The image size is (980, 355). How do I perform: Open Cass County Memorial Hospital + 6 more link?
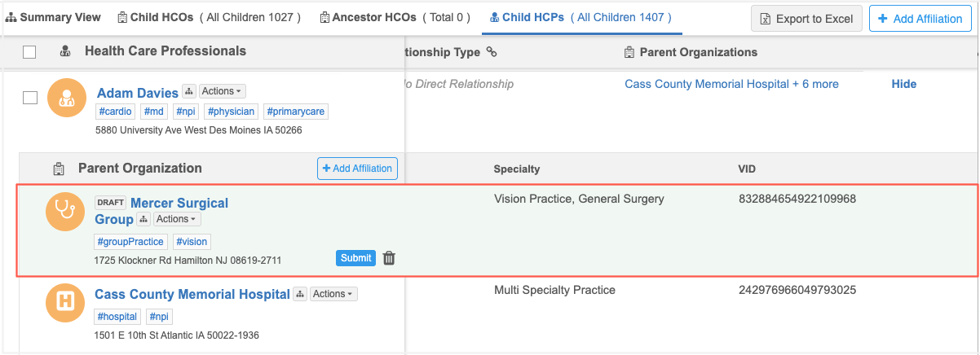click(731, 84)
